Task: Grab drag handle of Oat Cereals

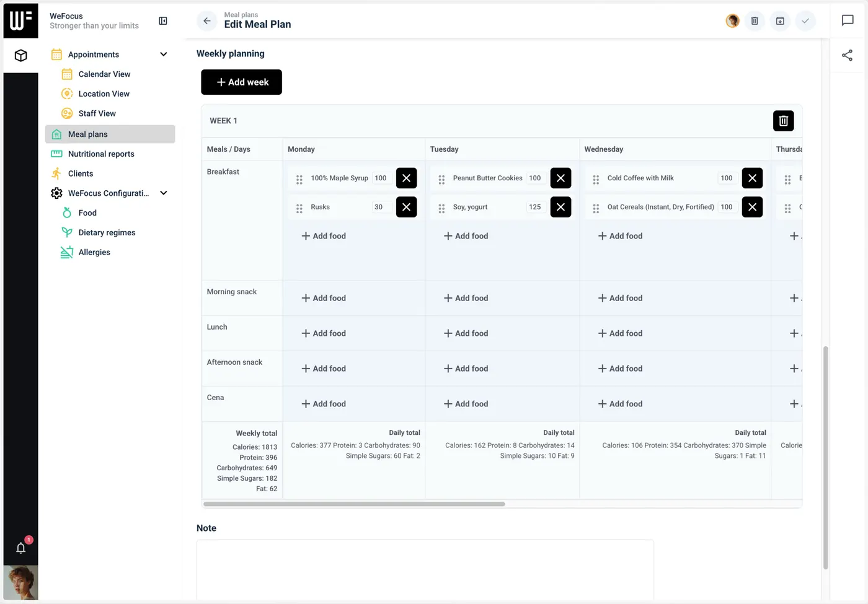Action: coord(596,209)
